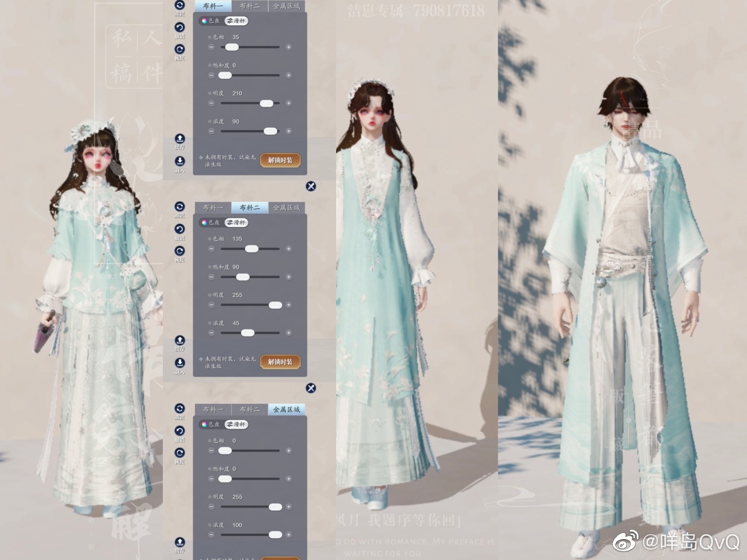Open 布料一 tab in the middle panel
Image resolution: width=747 pixels, height=560 pixels.
tap(213, 208)
